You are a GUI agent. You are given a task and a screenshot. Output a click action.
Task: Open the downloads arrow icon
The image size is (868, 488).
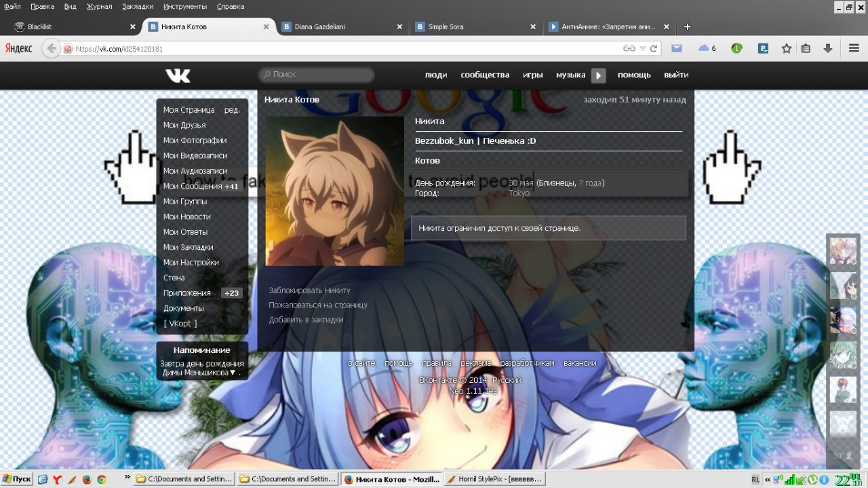pyautogui.click(x=827, y=48)
